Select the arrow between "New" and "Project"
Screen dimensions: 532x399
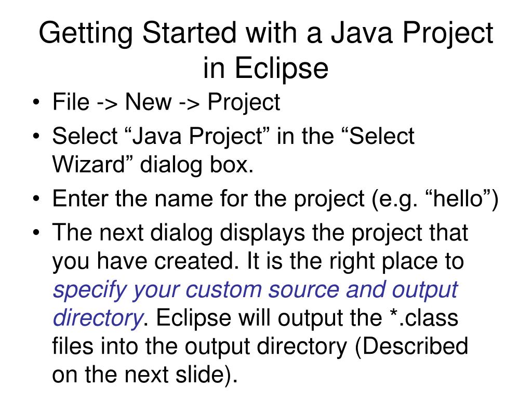pos(189,103)
